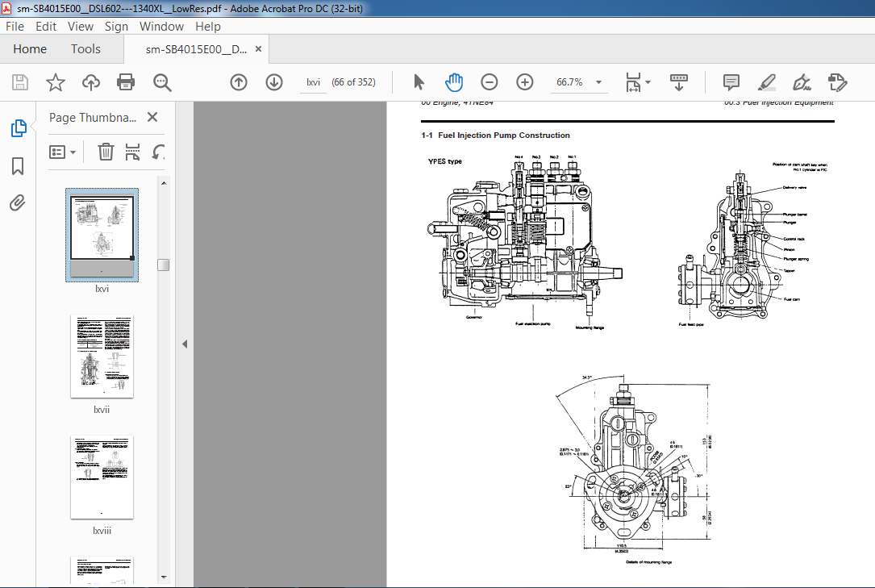The width and height of the screenshot is (875, 588).
Task: Open the Help menu
Action: (207, 27)
